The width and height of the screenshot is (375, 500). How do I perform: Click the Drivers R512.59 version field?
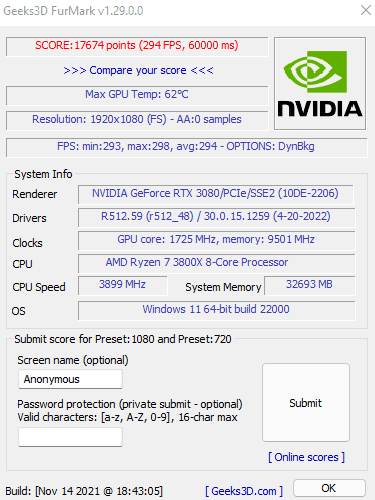point(217,218)
